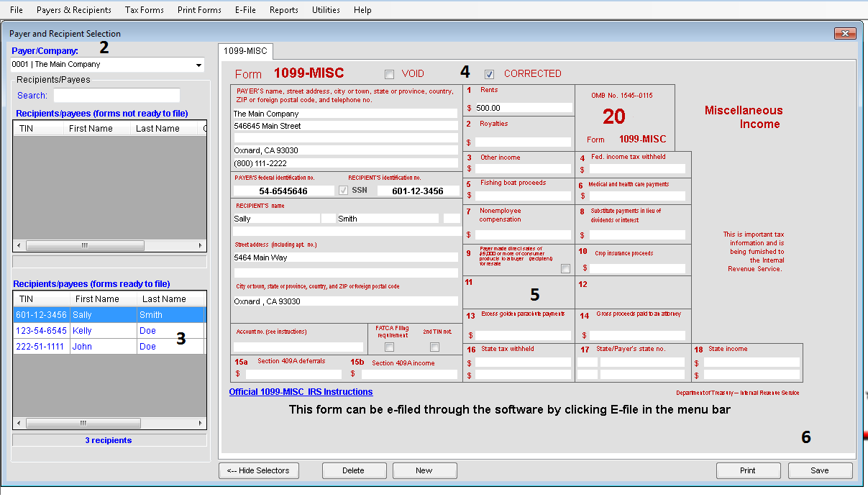Click the Other income amount field

tap(524, 169)
